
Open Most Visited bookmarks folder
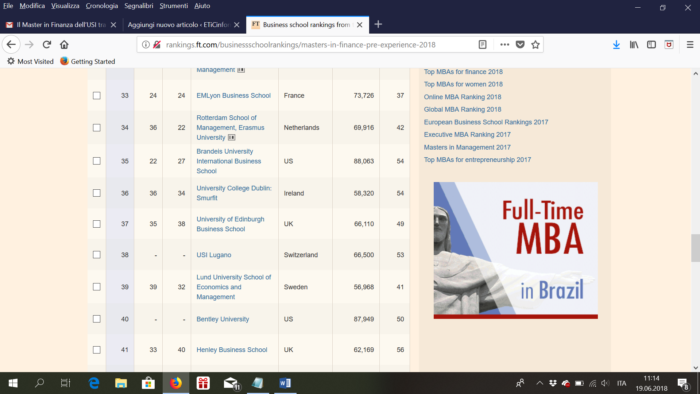(x=30, y=62)
